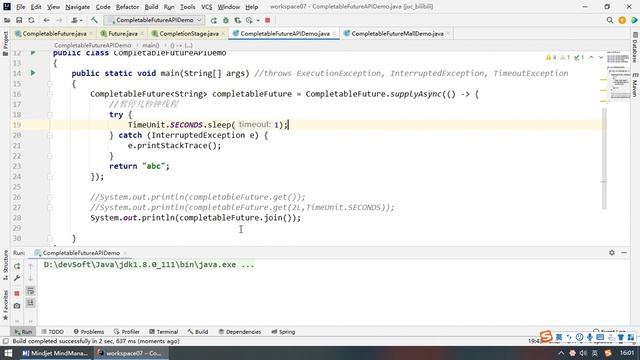
Task: Open the TODO tool window
Action: pyautogui.click(x=53, y=332)
